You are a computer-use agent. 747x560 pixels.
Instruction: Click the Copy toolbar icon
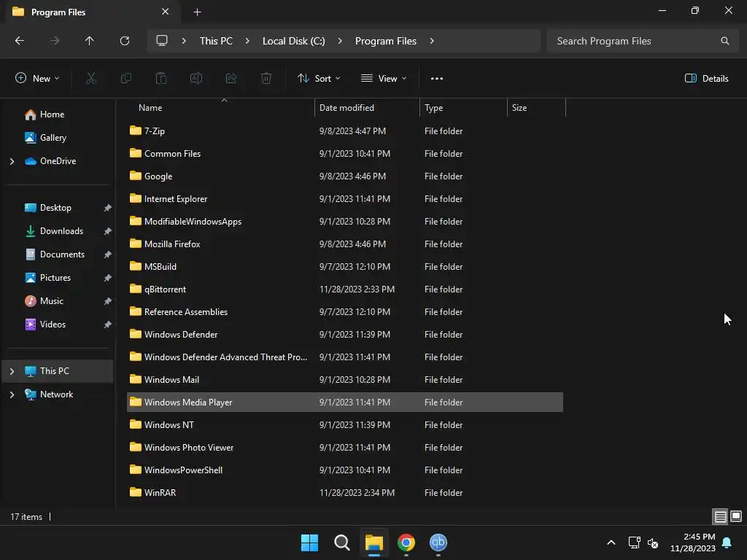(126, 78)
